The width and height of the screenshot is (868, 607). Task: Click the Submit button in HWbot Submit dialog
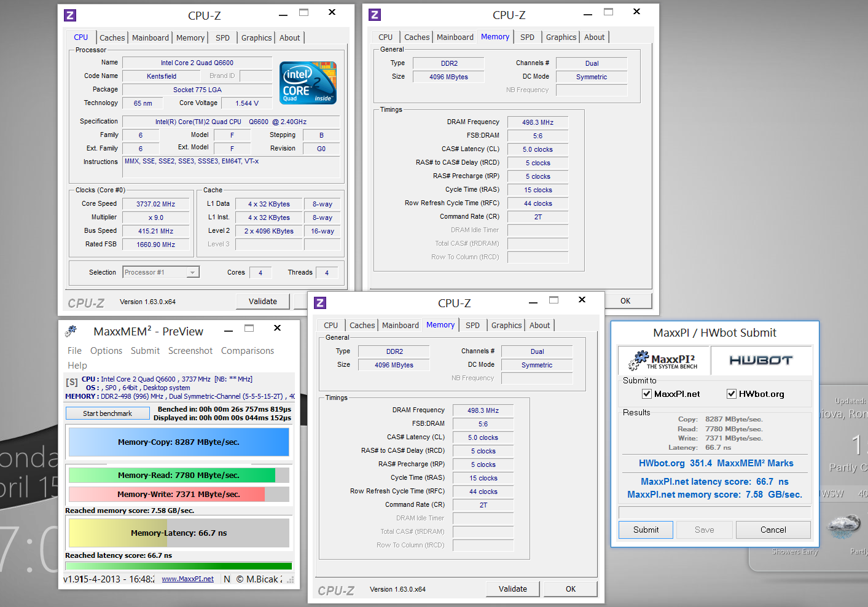[x=646, y=530]
